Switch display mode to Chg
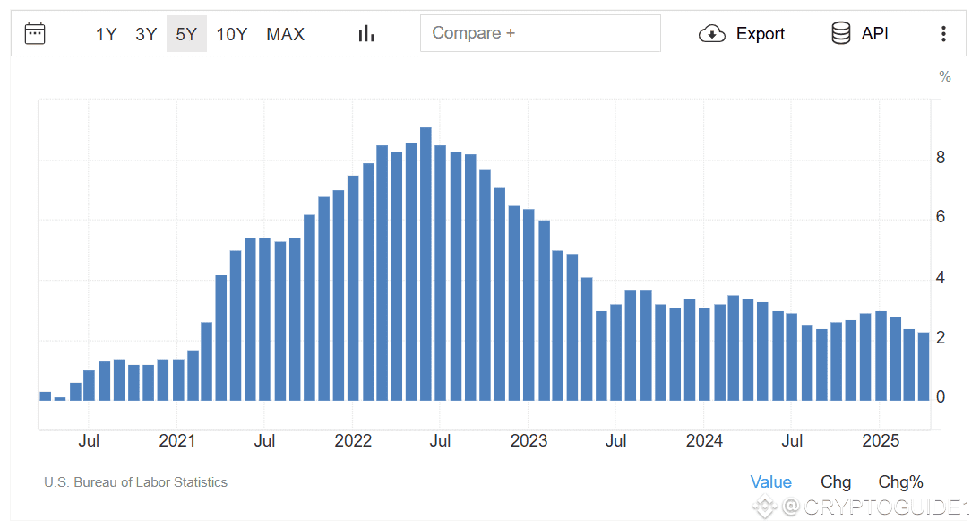The image size is (980, 529). click(835, 481)
